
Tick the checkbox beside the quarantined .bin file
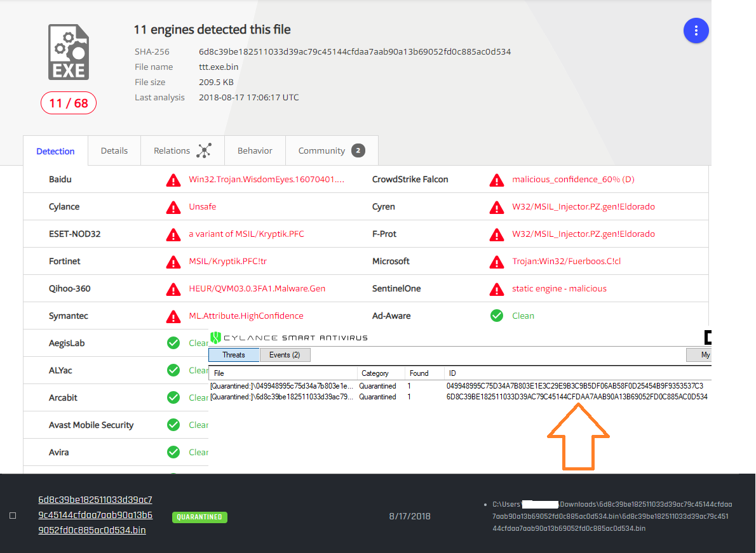pos(13,516)
